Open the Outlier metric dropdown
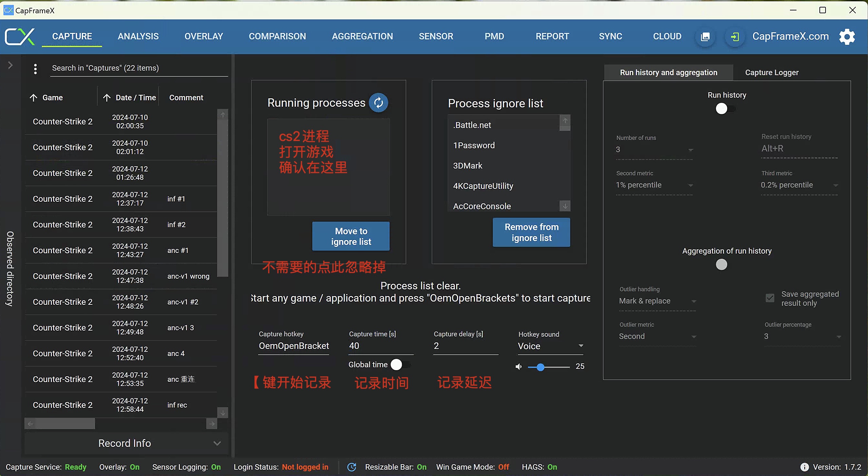 click(657, 336)
